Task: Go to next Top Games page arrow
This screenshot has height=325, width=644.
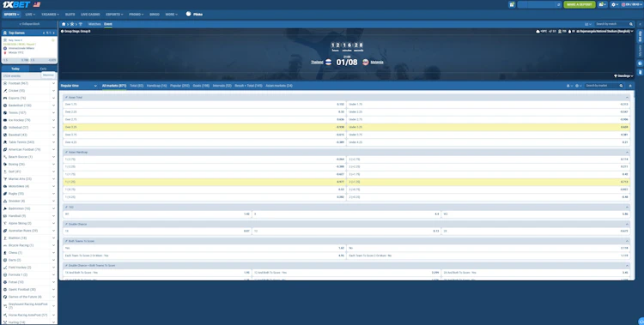Action: [x=54, y=33]
